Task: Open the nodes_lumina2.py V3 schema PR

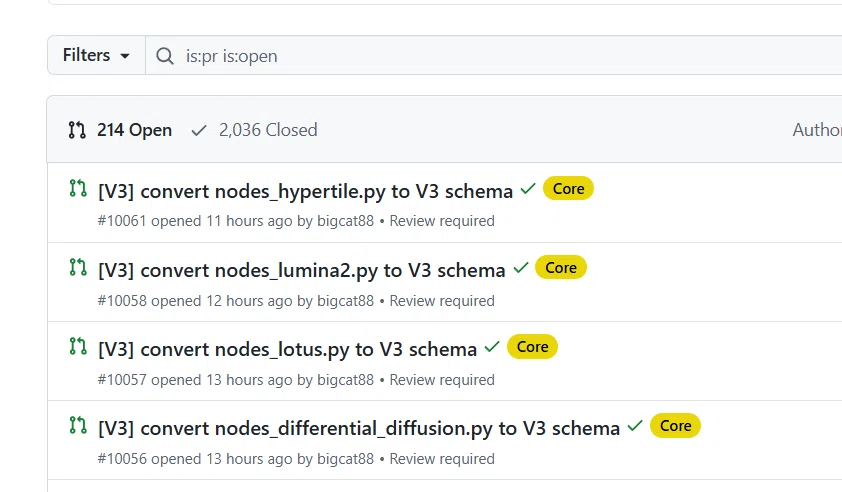Action: tap(301, 270)
